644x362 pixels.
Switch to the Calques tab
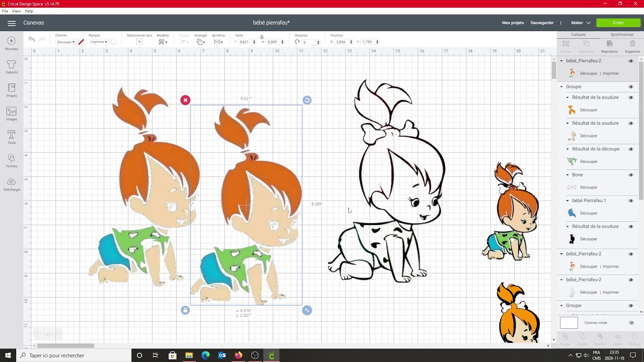click(579, 35)
